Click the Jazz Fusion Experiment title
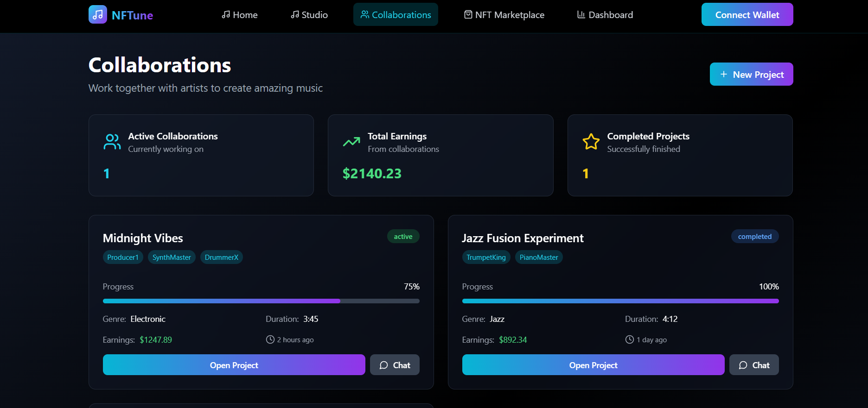 tap(523, 238)
